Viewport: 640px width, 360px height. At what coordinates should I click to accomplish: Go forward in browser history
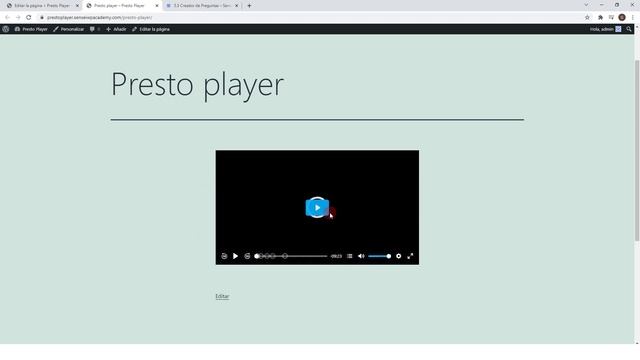(x=18, y=18)
